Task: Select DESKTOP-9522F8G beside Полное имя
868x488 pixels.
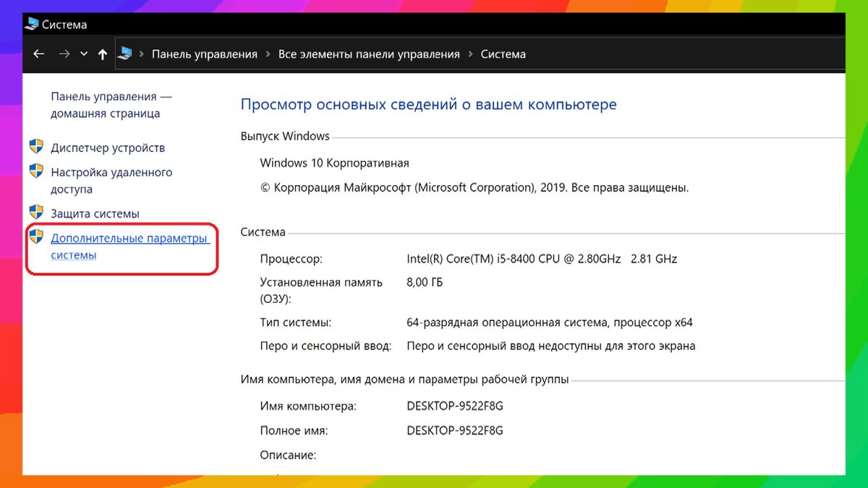Action: tap(455, 431)
